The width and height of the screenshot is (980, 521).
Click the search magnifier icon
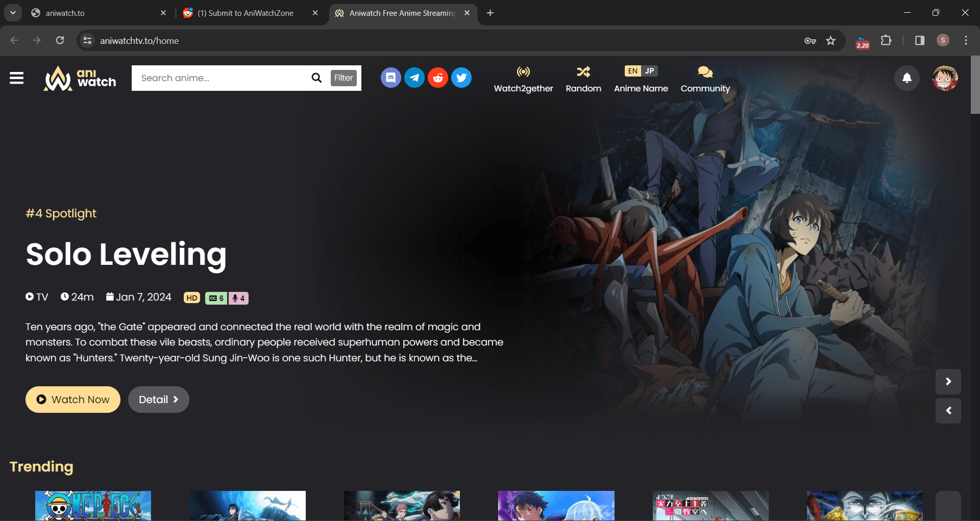316,78
